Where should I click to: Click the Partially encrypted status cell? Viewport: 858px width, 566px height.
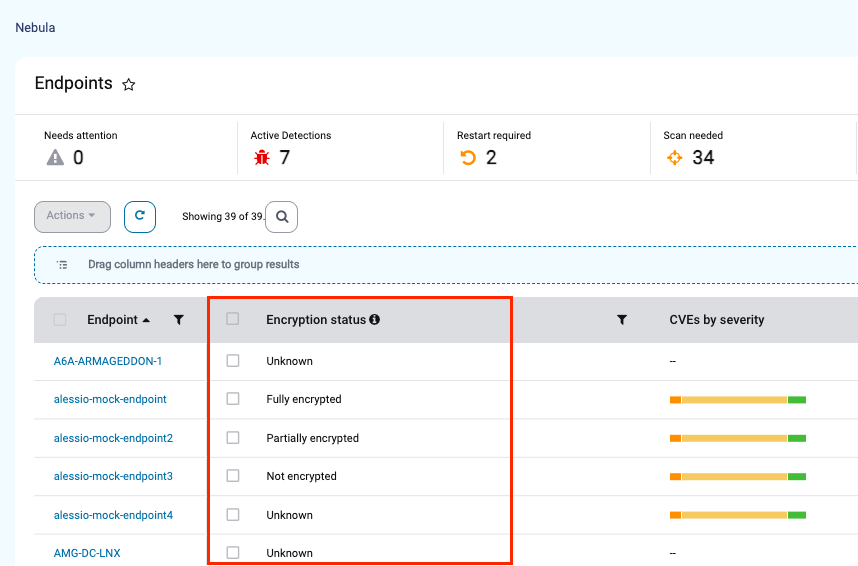pyautogui.click(x=312, y=438)
